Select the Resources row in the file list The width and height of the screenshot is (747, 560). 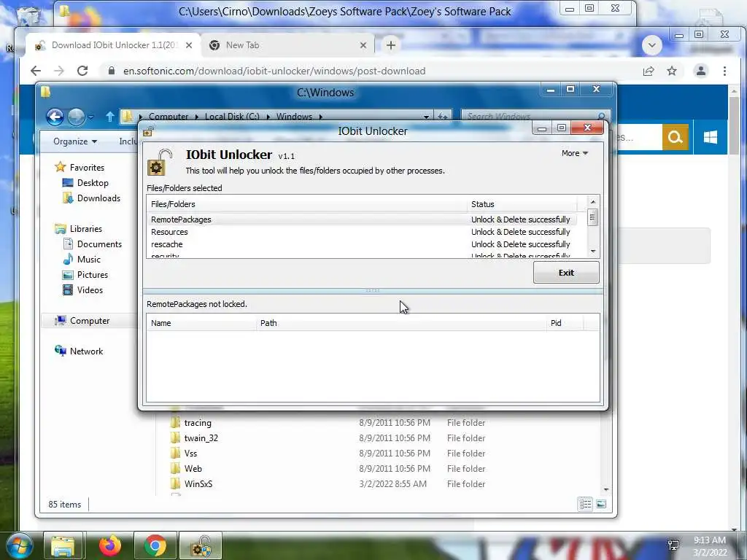point(361,232)
